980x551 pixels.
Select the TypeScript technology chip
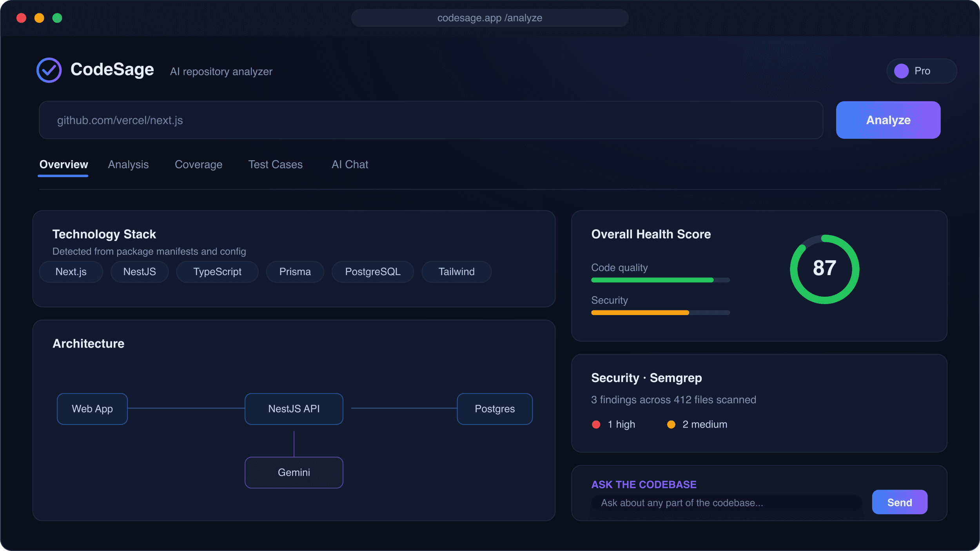[217, 272]
